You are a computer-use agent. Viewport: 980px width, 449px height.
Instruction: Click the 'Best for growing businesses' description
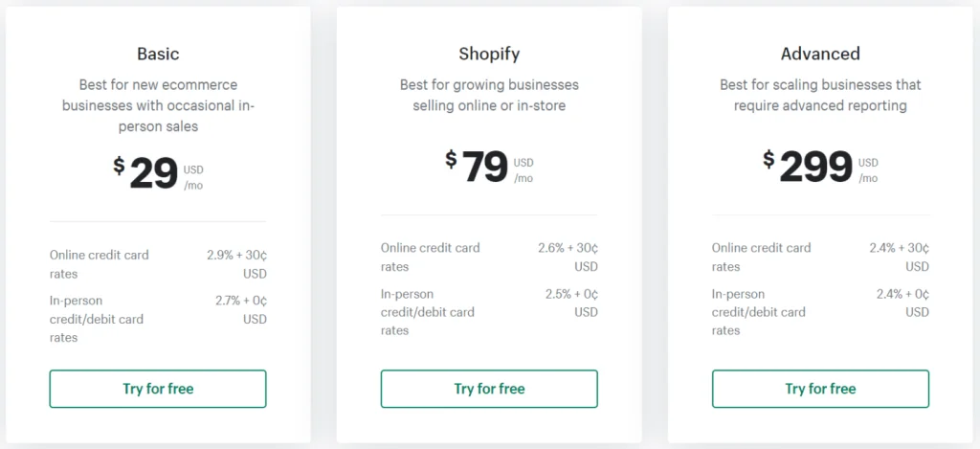(489, 95)
